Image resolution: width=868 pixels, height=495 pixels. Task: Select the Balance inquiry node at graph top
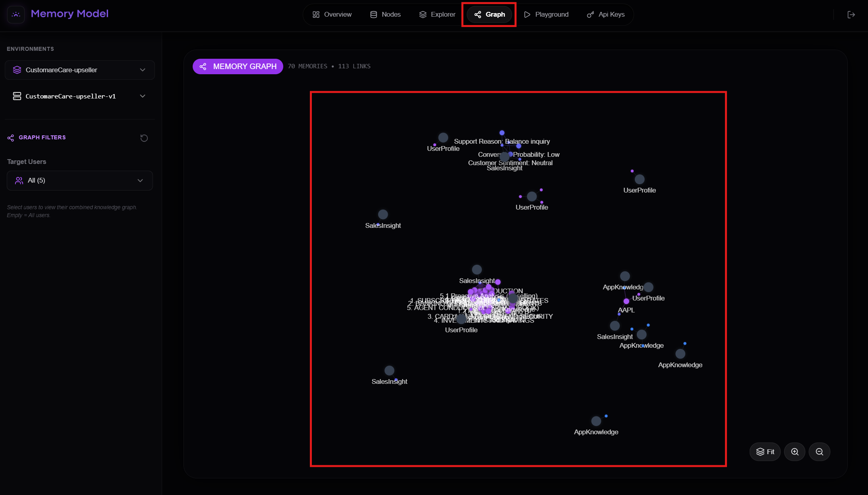tap(502, 133)
